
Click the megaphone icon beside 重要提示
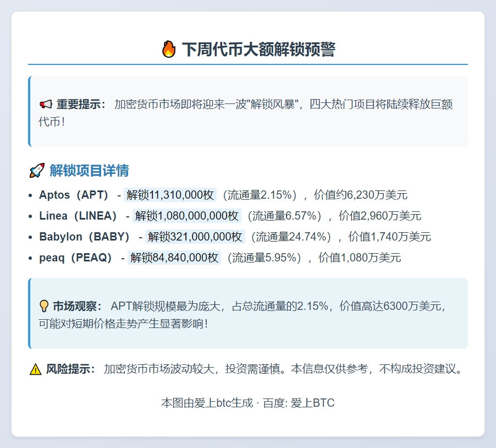click(46, 105)
